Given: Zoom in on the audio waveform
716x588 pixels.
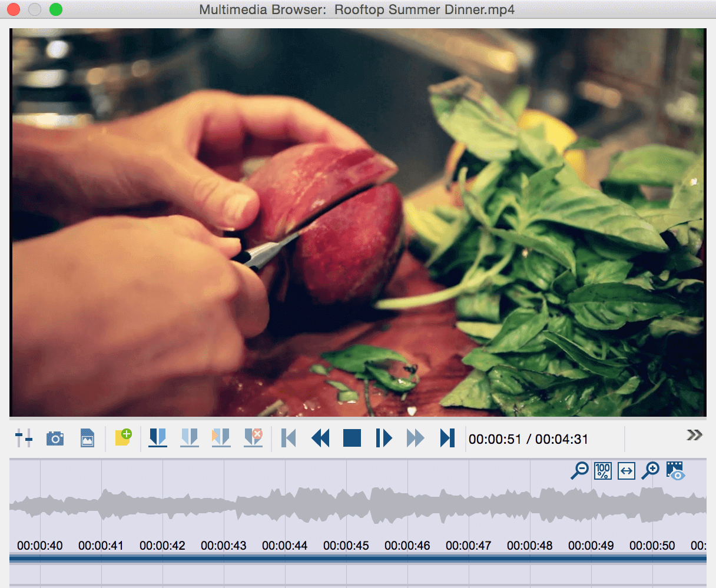Looking at the screenshot, I should coord(649,471).
